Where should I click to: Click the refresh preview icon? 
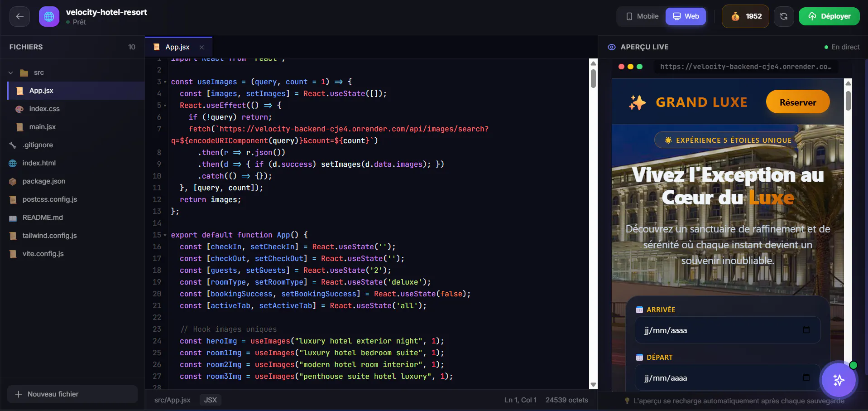[783, 16]
